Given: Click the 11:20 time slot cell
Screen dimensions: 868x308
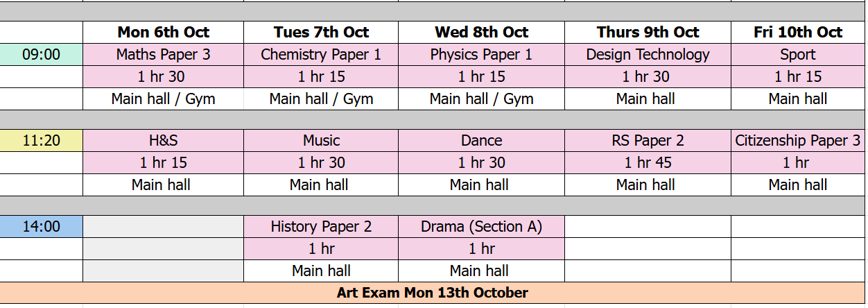Looking at the screenshot, I should pos(42,141).
